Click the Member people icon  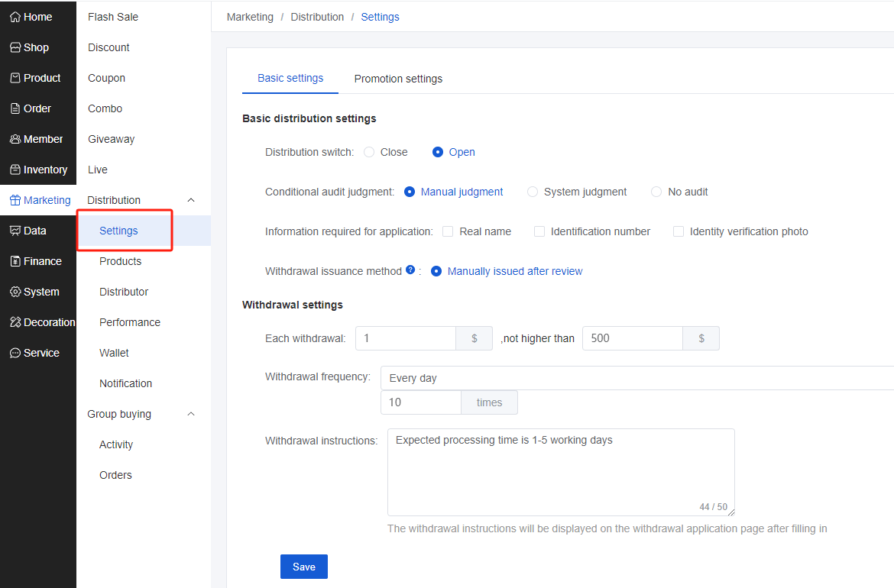[15, 139]
